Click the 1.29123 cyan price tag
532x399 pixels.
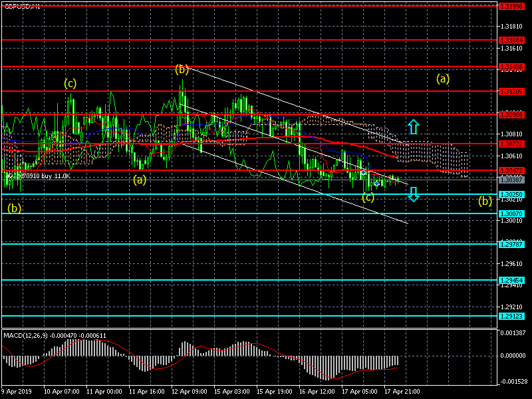click(x=511, y=317)
